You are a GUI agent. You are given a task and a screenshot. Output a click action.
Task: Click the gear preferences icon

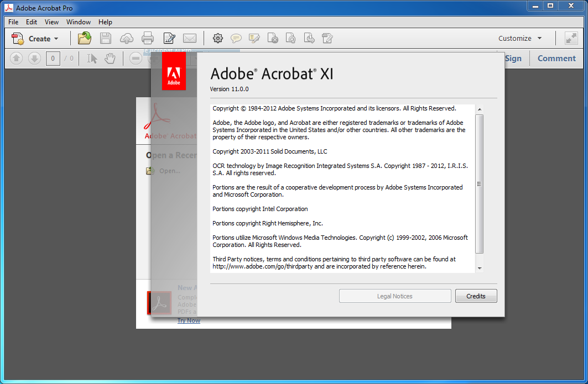(218, 38)
